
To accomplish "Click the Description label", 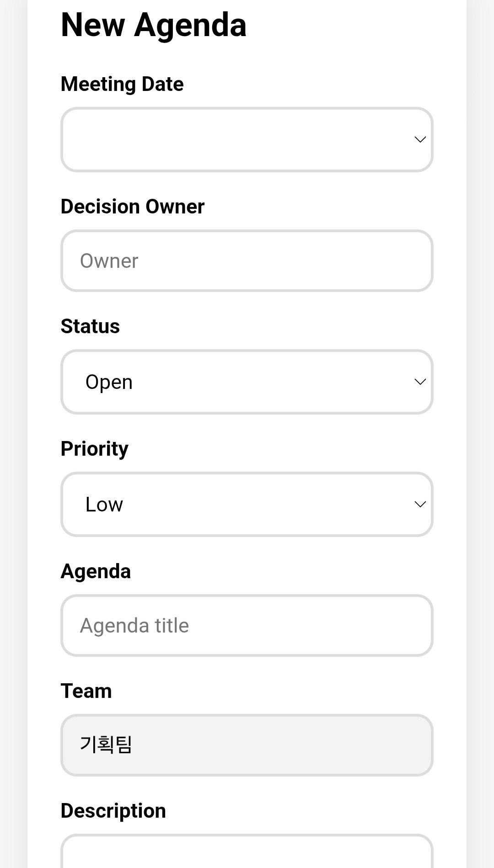I will point(113,810).
